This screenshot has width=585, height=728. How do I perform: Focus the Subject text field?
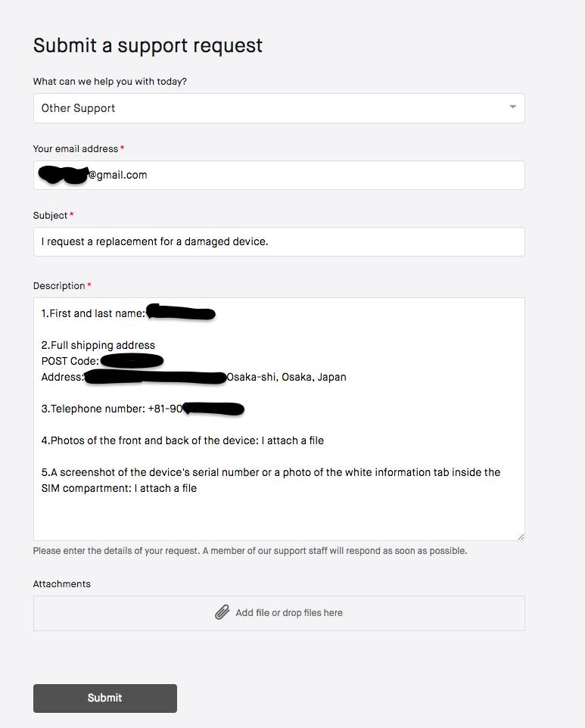[278, 242]
